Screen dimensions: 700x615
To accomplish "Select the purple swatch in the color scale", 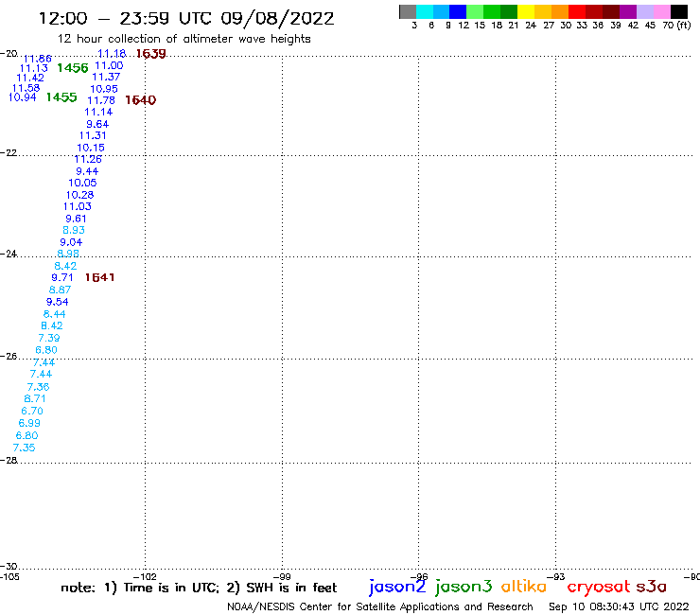I will (x=628, y=11).
